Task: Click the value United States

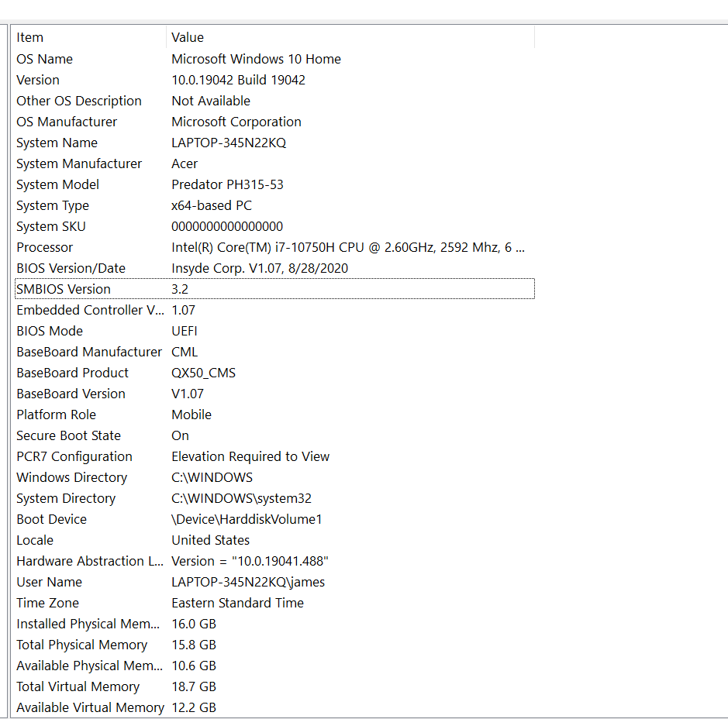Action: (211, 540)
